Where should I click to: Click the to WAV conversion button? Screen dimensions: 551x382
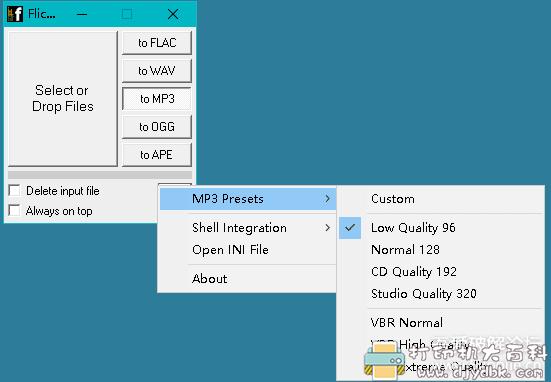157,71
